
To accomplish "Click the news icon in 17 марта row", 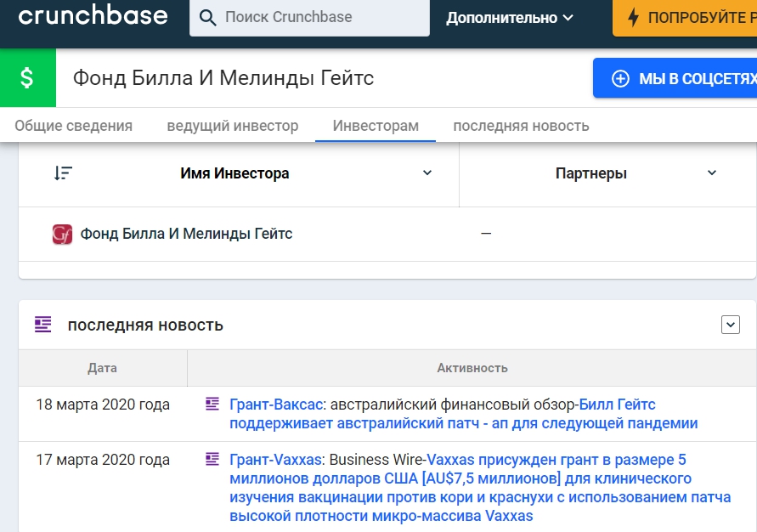I will (x=212, y=459).
